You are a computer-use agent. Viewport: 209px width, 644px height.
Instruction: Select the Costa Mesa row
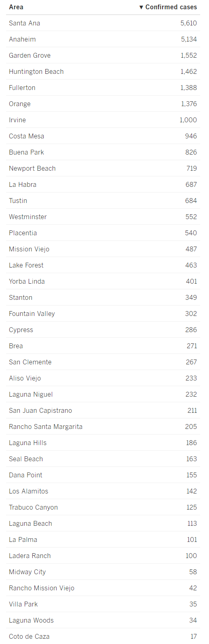tap(103, 136)
